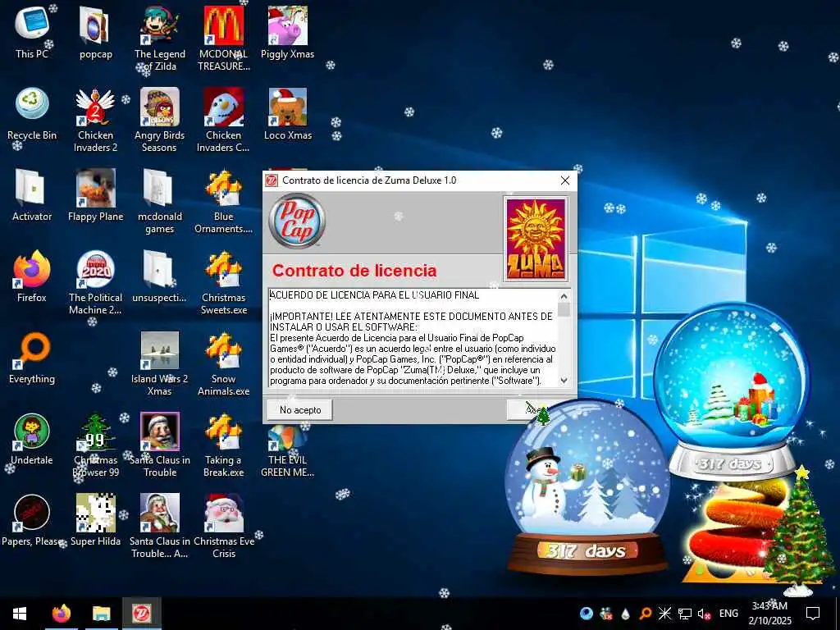
Task: Open network status tray icon
Action: pyautogui.click(x=685, y=614)
